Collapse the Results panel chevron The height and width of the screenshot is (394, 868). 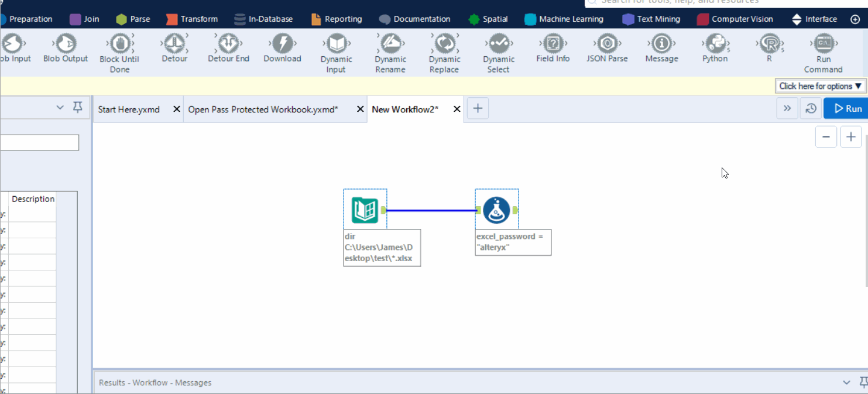846,382
